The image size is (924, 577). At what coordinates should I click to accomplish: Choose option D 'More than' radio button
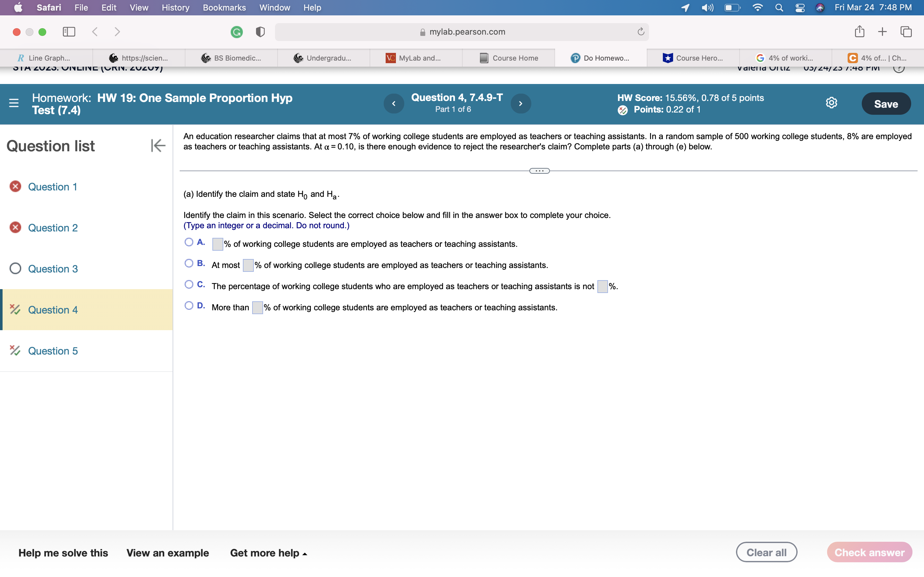(x=189, y=306)
